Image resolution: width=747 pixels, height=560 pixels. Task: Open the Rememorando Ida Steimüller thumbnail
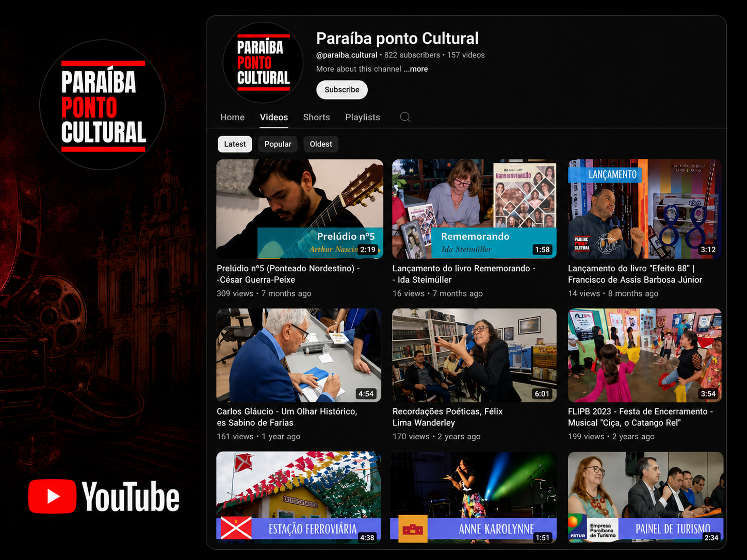474,209
